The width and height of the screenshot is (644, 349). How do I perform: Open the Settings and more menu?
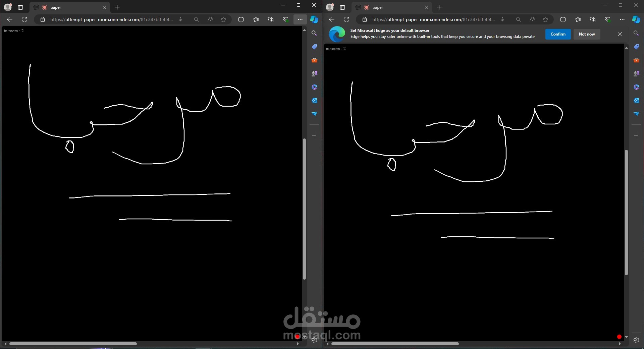point(300,19)
